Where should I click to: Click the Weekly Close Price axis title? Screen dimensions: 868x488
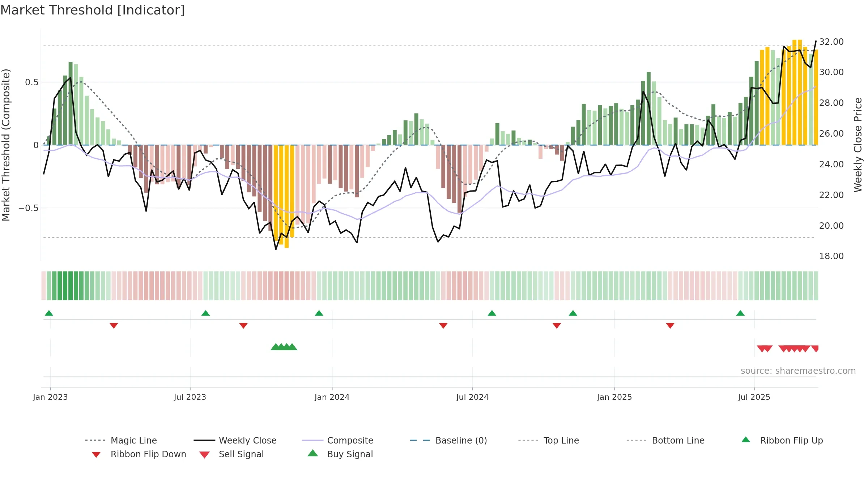tap(858, 145)
